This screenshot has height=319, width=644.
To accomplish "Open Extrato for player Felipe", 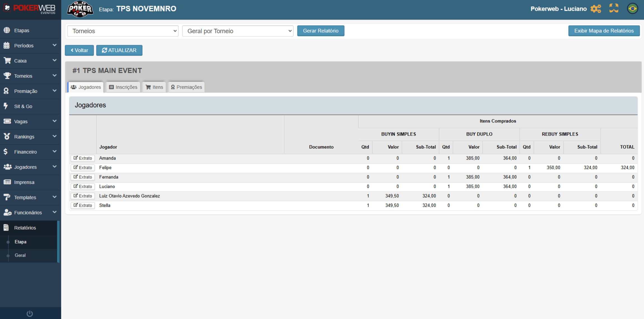I will (x=83, y=168).
